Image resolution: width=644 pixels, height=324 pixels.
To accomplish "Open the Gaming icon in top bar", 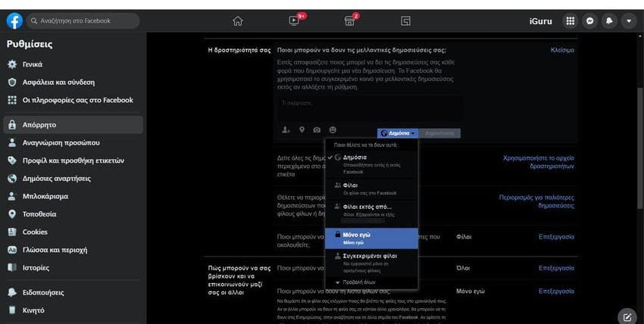I will tap(405, 21).
